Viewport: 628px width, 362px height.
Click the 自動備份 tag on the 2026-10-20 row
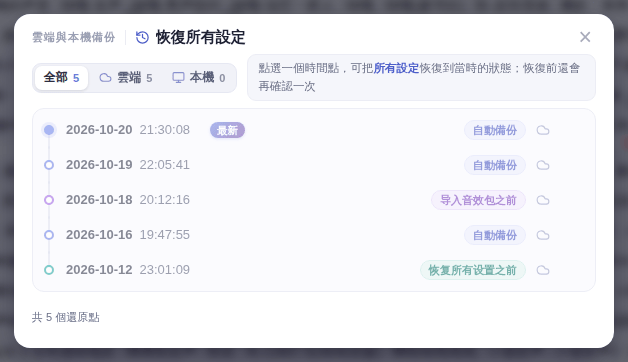click(x=495, y=130)
